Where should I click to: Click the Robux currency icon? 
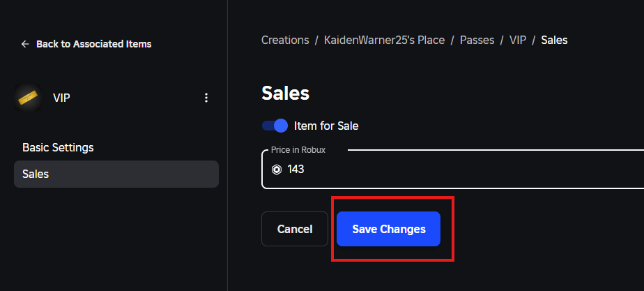click(276, 170)
